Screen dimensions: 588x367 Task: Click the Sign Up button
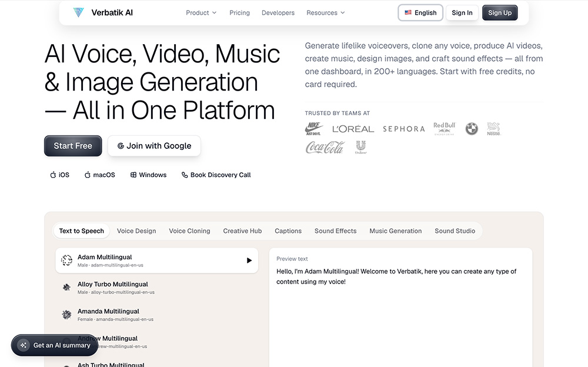(x=500, y=13)
